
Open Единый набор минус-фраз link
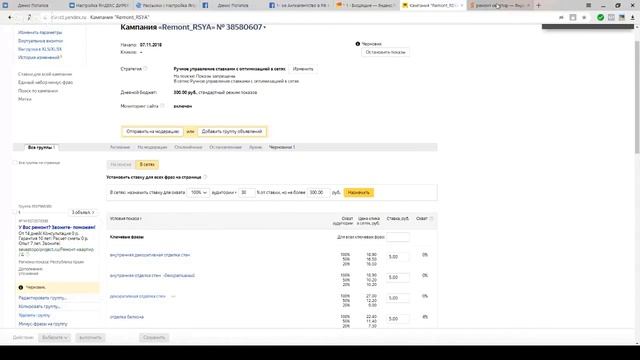(x=45, y=82)
